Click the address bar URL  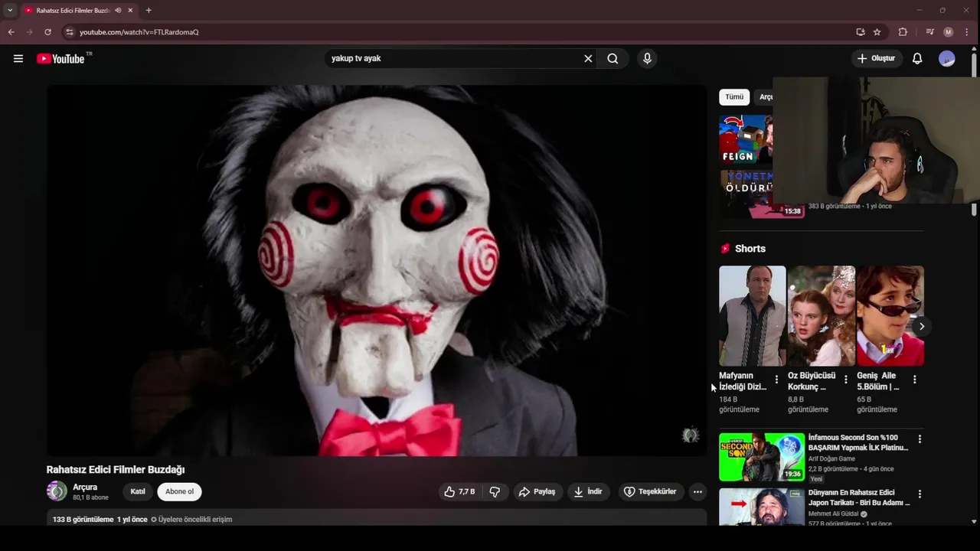tap(139, 32)
